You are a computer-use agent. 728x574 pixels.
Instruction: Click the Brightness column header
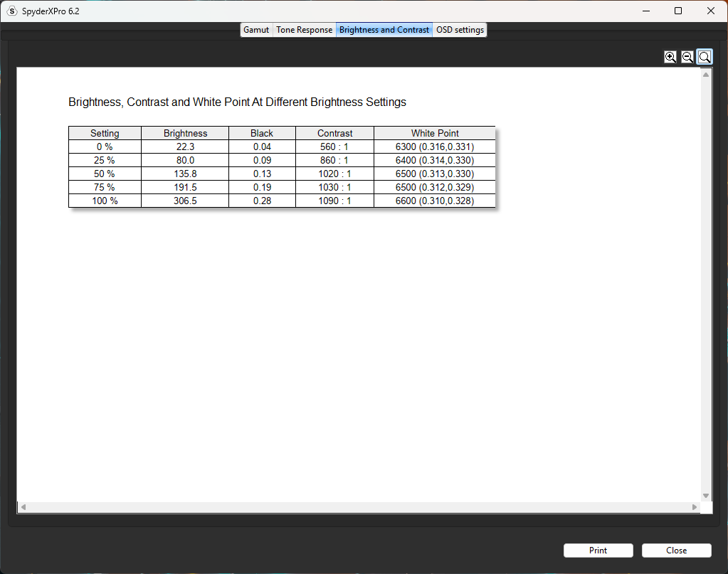(185, 133)
